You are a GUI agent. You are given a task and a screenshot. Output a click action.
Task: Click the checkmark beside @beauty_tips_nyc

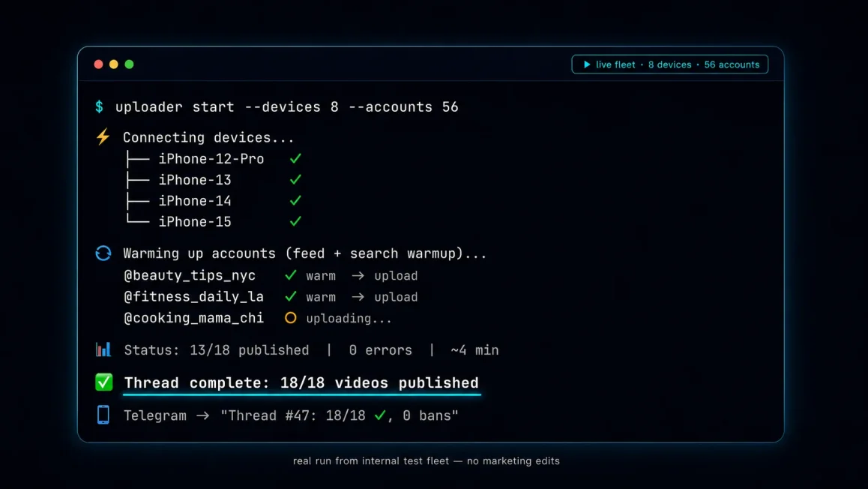tap(291, 275)
